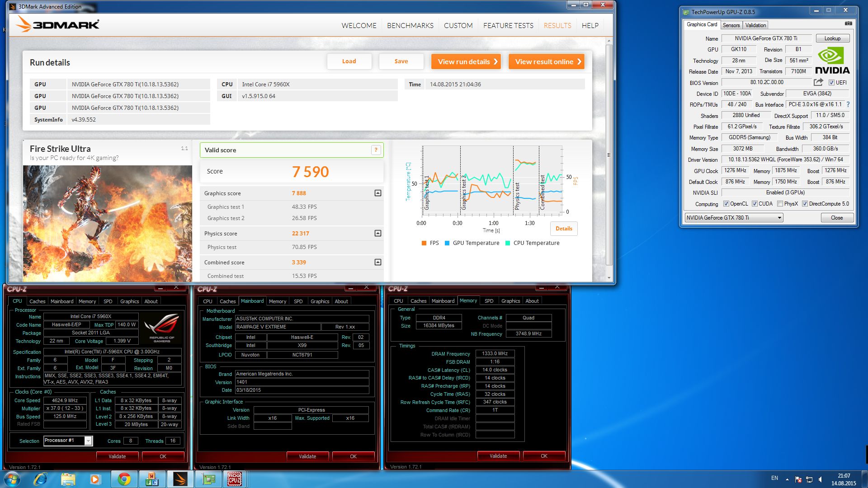Viewport: 868px width, 488px height.
Task: Click the Action Center flag in the tray
Action: [798, 479]
